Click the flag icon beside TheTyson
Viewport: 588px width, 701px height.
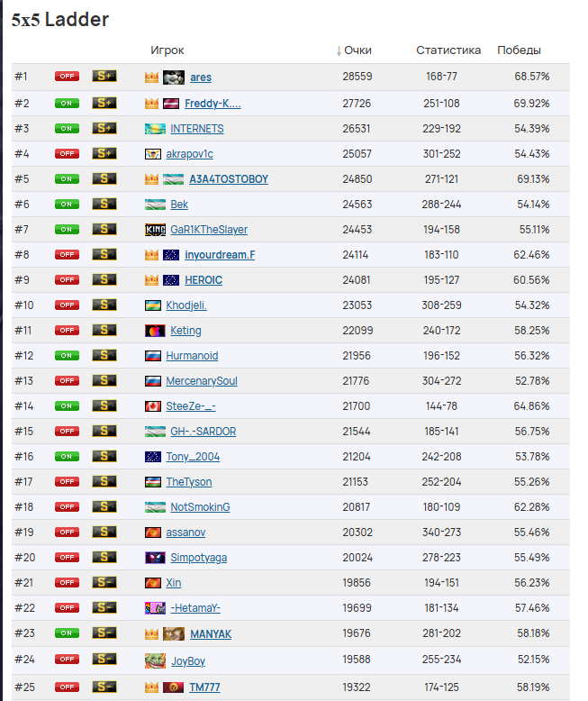pyautogui.click(x=153, y=482)
